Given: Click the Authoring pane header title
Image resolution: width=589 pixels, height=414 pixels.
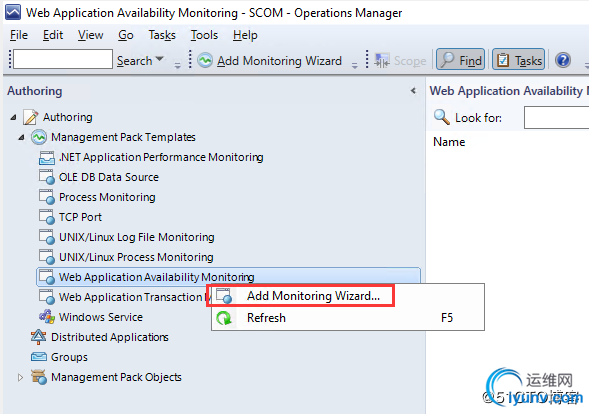Looking at the screenshot, I should pyautogui.click(x=35, y=91).
